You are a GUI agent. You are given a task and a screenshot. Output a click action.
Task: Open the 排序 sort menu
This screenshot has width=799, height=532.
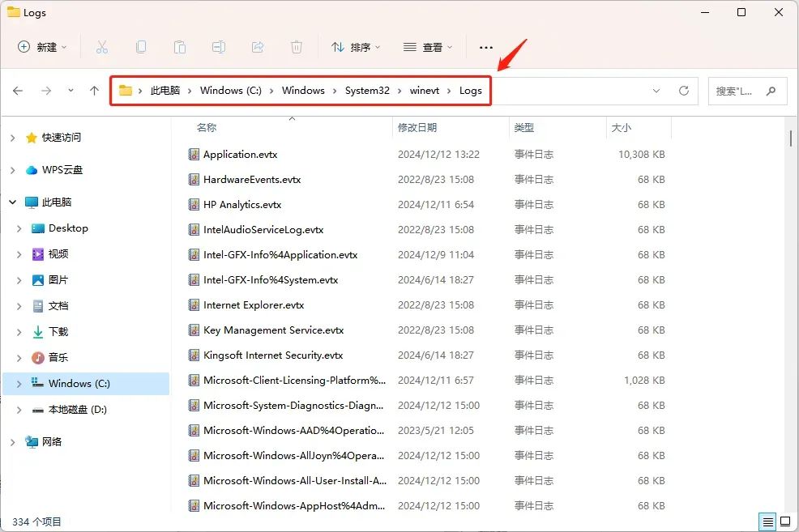tap(356, 47)
